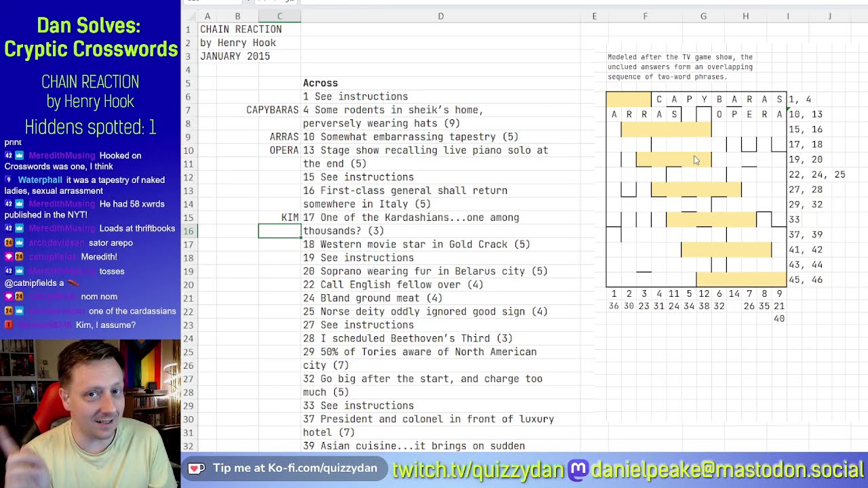This screenshot has height=488, width=868.
Task: Click the active empty cell C16
Action: coord(279,231)
